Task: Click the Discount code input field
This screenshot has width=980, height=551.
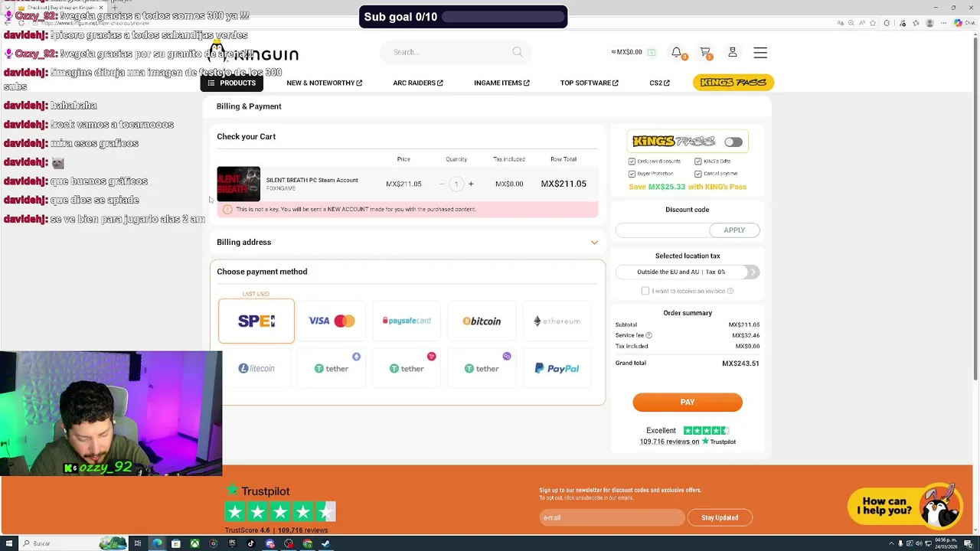Action: [x=662, y=230]
